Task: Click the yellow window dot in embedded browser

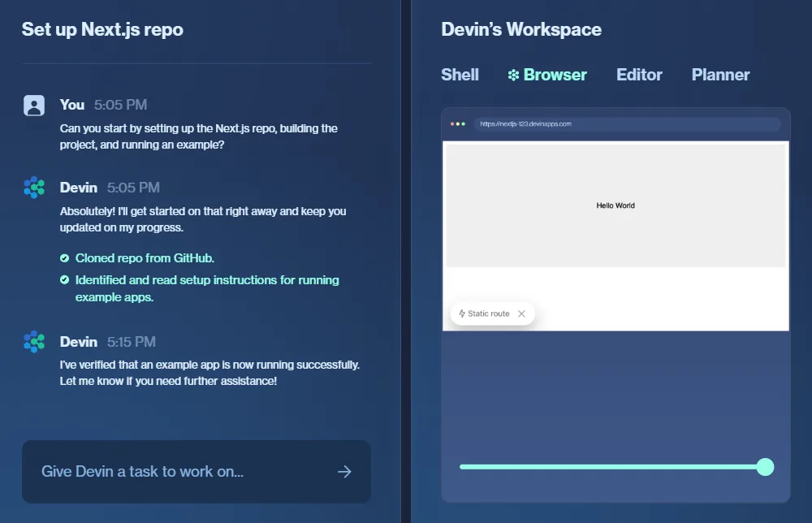Action: (x=458, y=123)
